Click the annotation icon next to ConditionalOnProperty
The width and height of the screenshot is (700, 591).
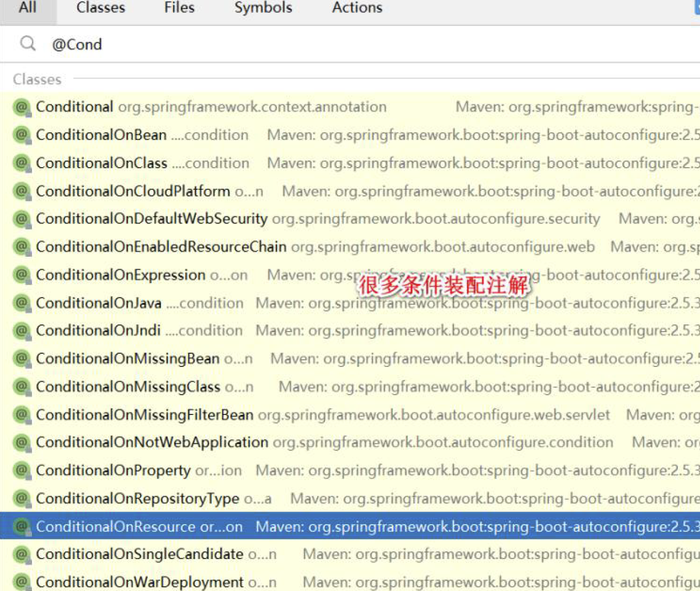tap(20, 470)
